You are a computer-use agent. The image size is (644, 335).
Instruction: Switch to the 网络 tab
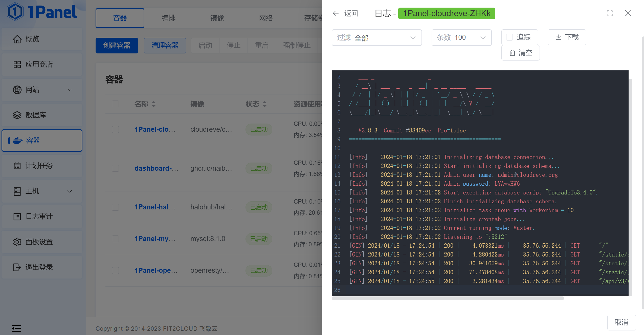click(266, 18)
